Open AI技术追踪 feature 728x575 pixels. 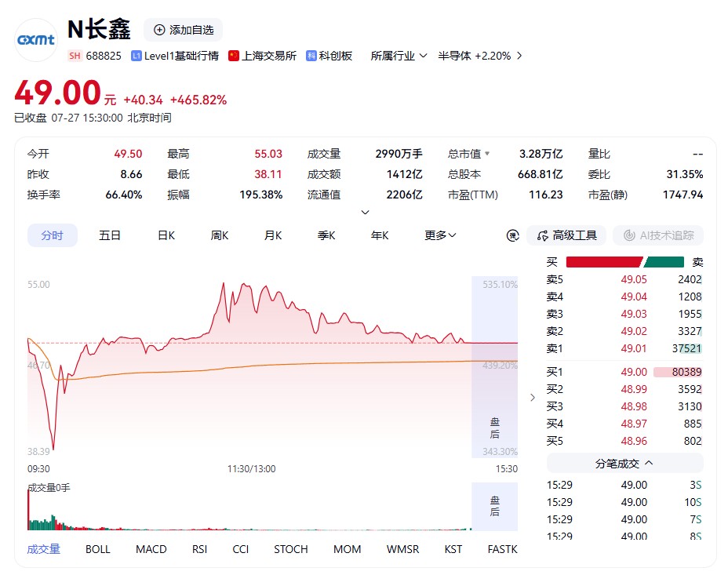tap(658, 236)
